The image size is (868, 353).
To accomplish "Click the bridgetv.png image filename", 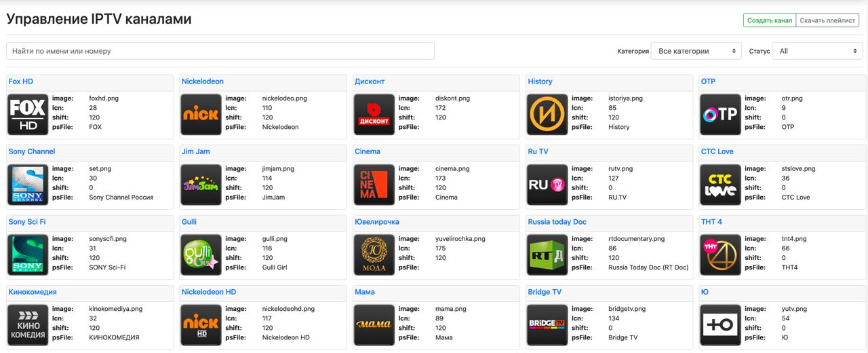I will 627,309.
